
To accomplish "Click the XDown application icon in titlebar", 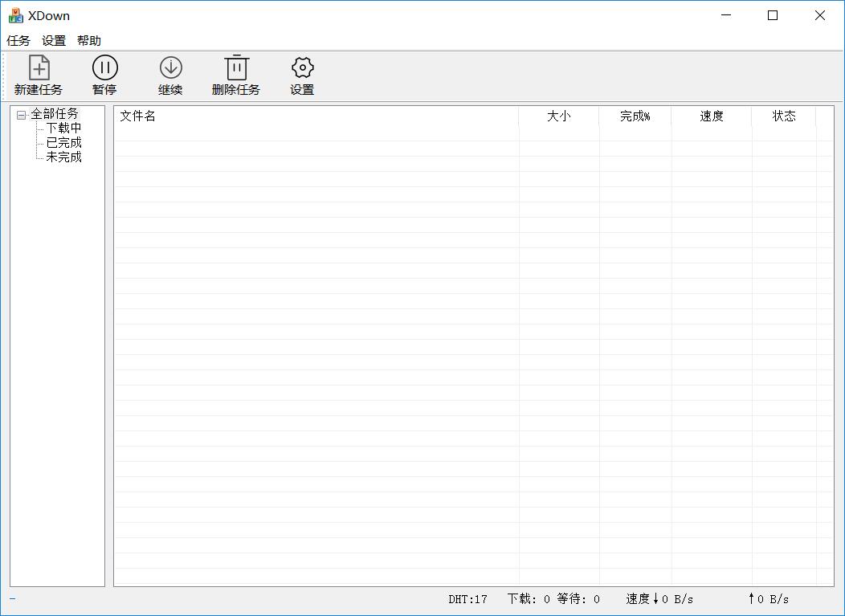I will click(15, 14).
